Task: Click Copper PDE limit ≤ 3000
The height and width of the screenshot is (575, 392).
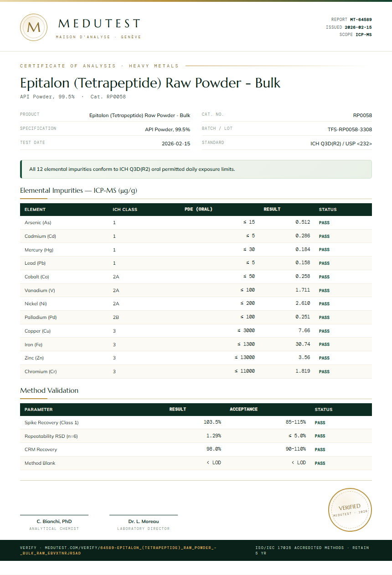Action: (x=246, y=331)
